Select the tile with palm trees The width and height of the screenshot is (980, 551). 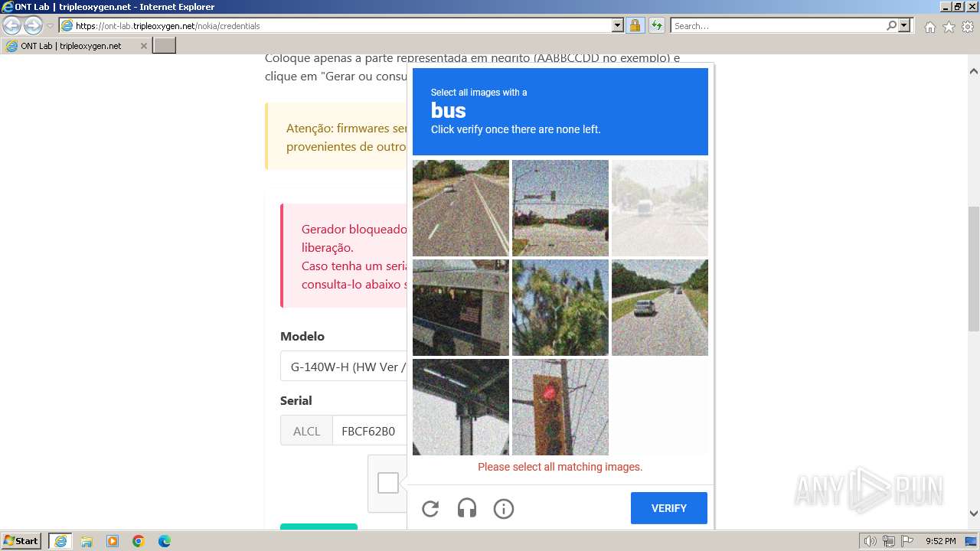pos(560,308)
